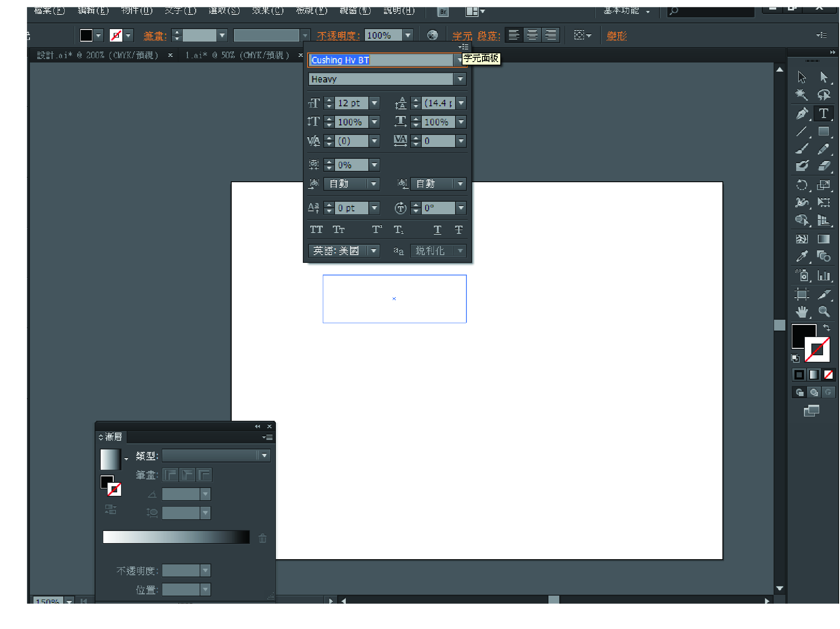
Task: Select the Pen tool
Action: [x=802, y=114]
